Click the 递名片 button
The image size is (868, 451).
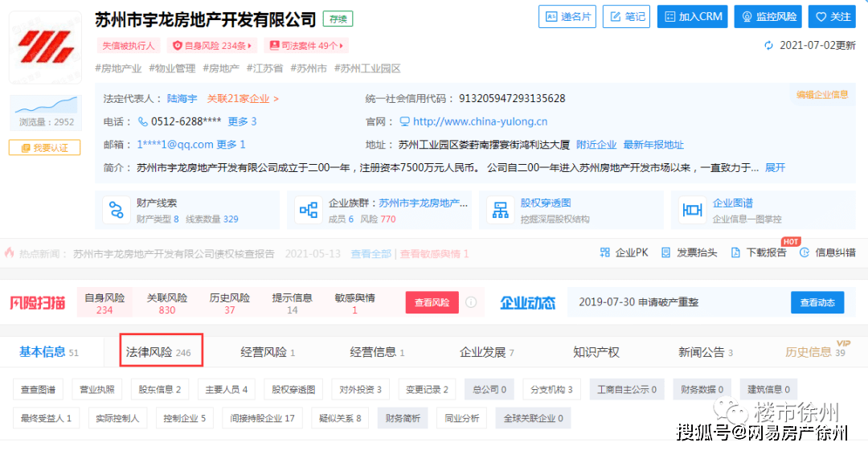pyautogui.click(x=567, y=17)
